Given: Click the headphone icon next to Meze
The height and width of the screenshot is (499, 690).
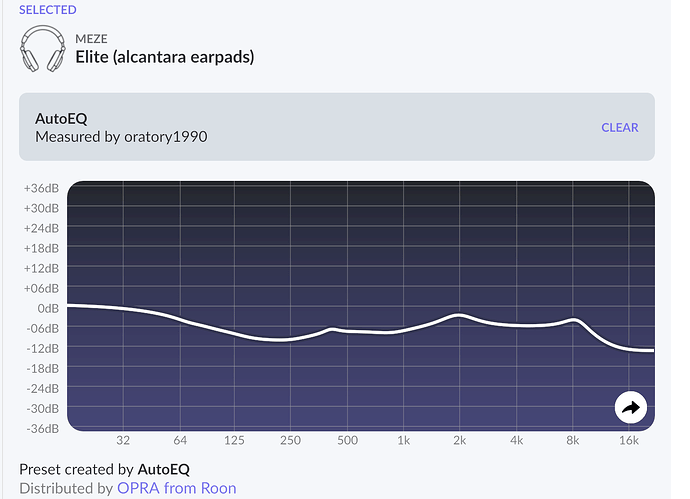Looking at the screenshot, I should (x=43, y=48).
